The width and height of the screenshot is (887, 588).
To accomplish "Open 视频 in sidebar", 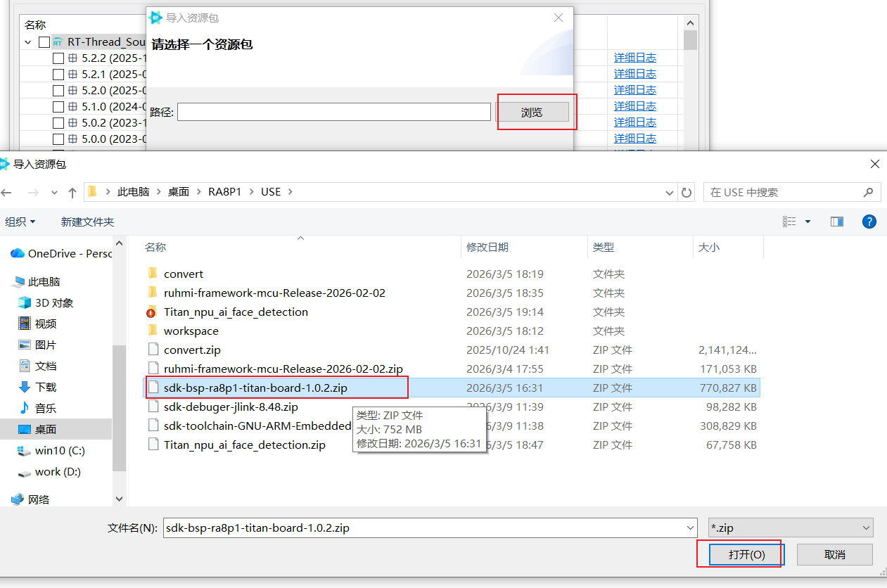I will click(37, 324).
